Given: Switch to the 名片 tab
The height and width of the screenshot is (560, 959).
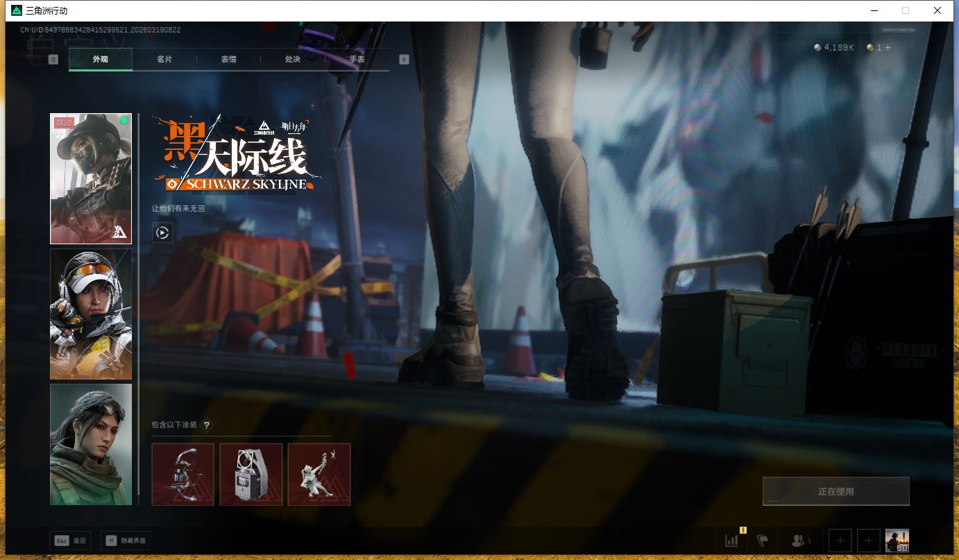Looking at the screenshot, I should 164,60.
